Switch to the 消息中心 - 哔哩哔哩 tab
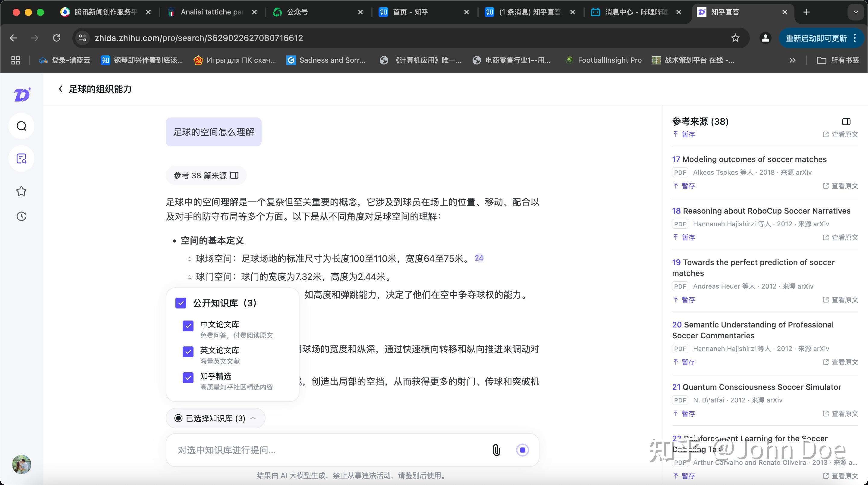Screen dimensions: 868x485 (635, 12)
